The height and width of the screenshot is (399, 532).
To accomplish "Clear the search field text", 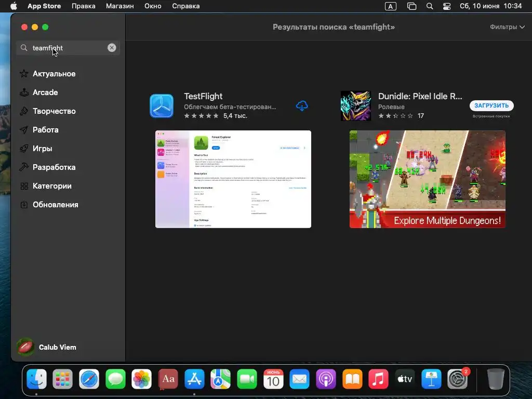I will (112, 48).
